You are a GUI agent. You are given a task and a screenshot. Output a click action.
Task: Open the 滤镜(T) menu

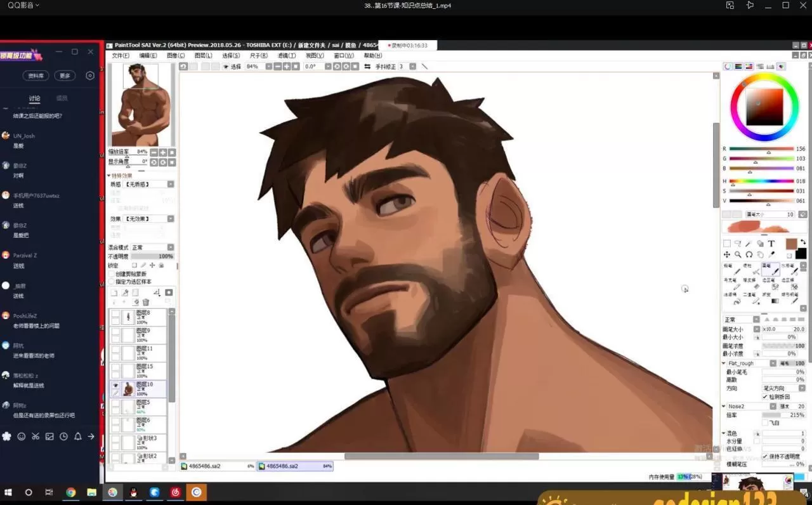[287, 56]
